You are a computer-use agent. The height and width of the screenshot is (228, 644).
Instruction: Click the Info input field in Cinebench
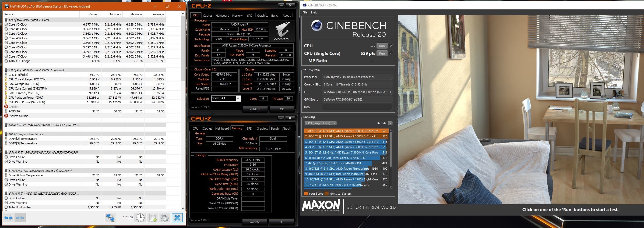tap(357, 107)
